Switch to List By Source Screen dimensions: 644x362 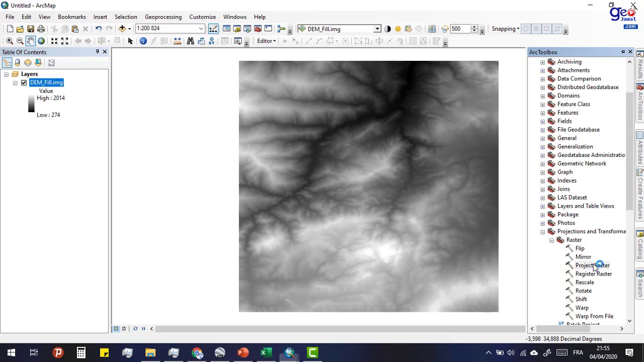point(18,63)
